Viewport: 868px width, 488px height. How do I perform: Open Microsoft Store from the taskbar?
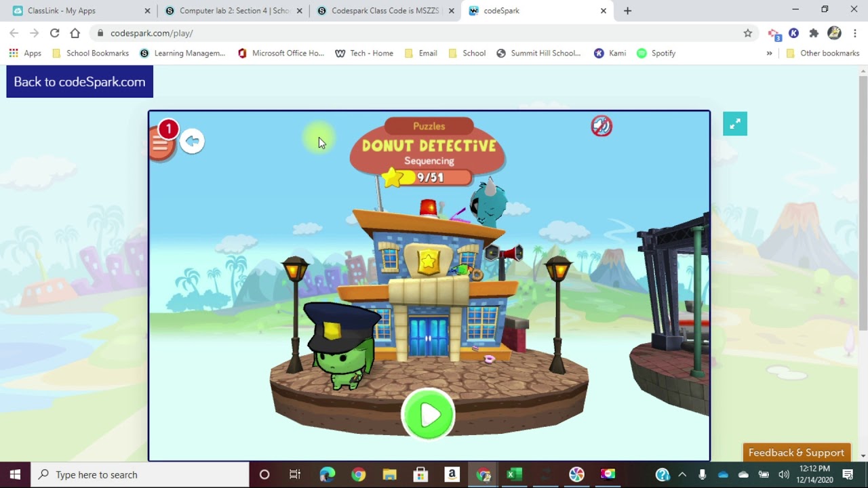[420, 474]
